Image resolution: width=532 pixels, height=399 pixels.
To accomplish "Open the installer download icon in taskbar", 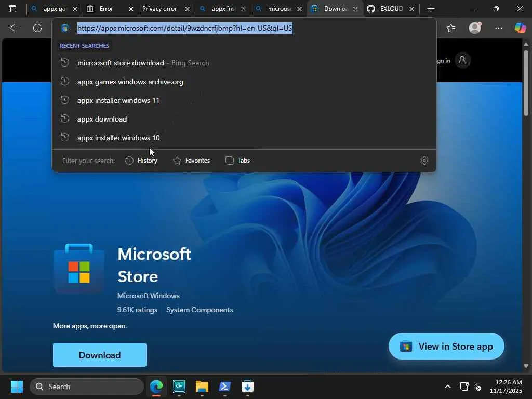I will (247, 387).
